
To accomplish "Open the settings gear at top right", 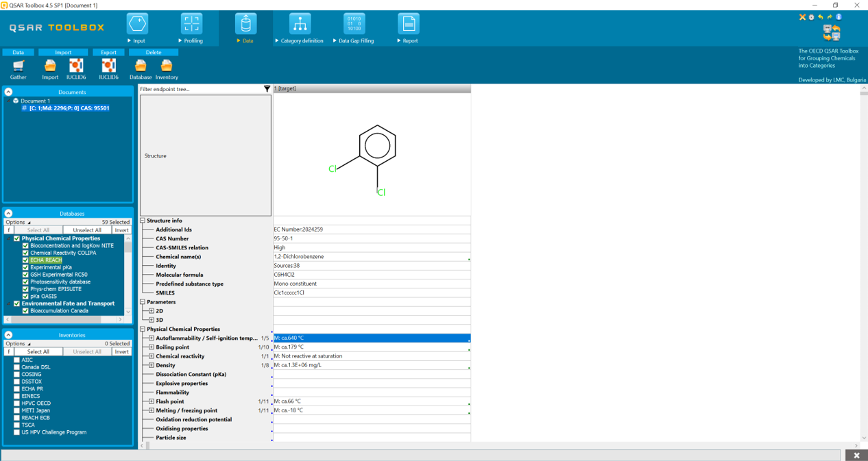I will pos(810,17).
